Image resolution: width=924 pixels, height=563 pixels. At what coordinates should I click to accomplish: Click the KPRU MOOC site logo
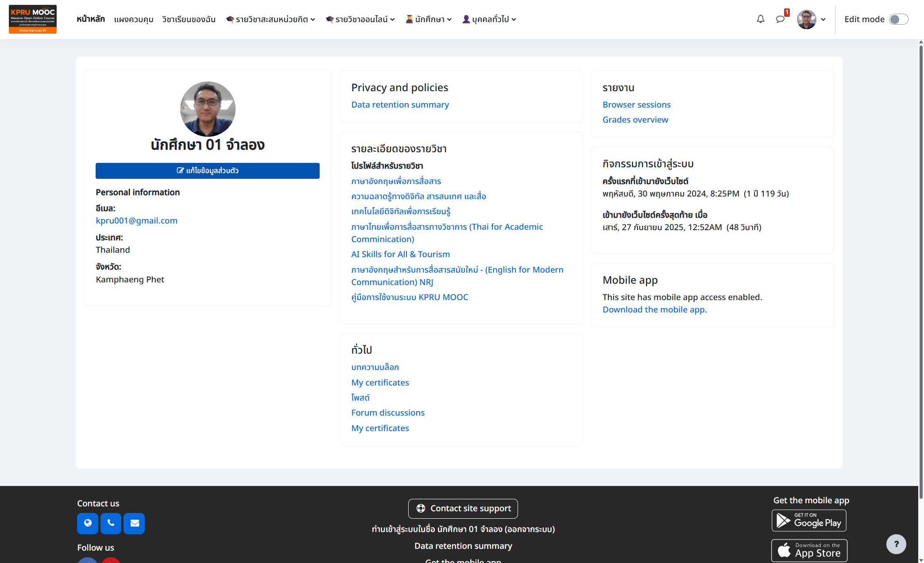click(x=33, y=19)
